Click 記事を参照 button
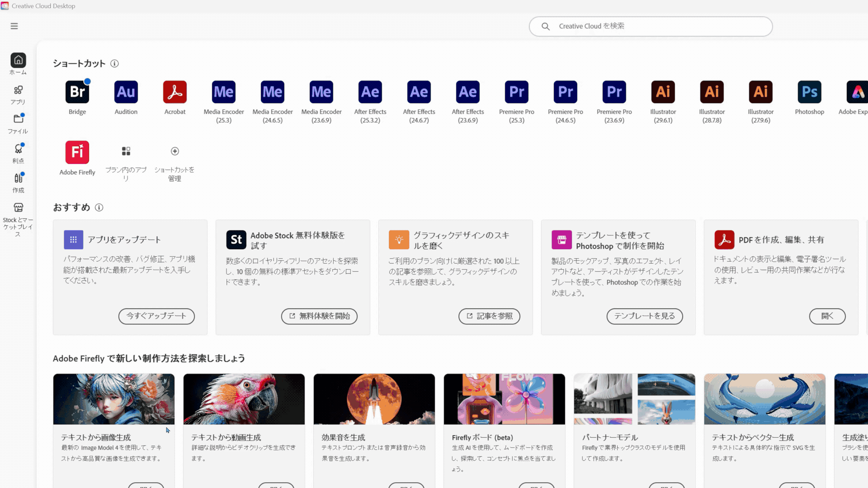The width and height of the screenshot is (868, 488). point(489,316)
